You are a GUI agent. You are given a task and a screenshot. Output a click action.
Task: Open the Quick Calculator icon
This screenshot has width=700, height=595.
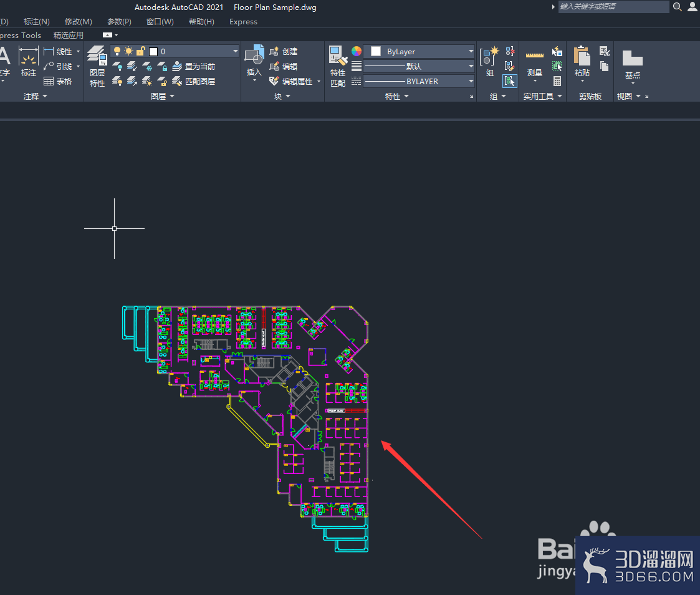click(x=557, y=81)
